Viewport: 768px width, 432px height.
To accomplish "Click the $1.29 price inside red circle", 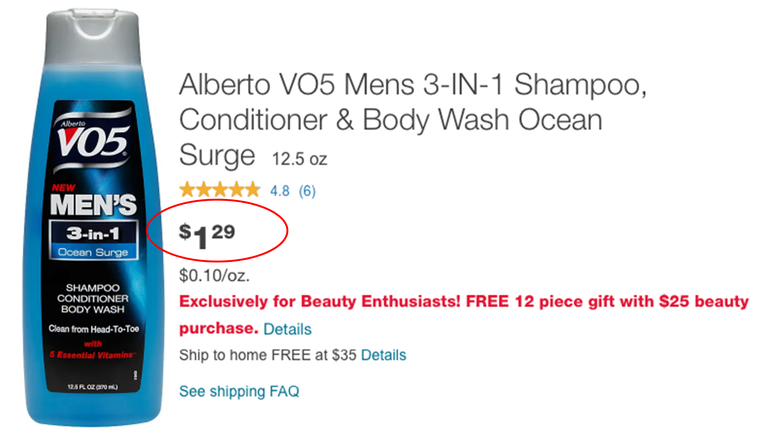I will point(207,235).
